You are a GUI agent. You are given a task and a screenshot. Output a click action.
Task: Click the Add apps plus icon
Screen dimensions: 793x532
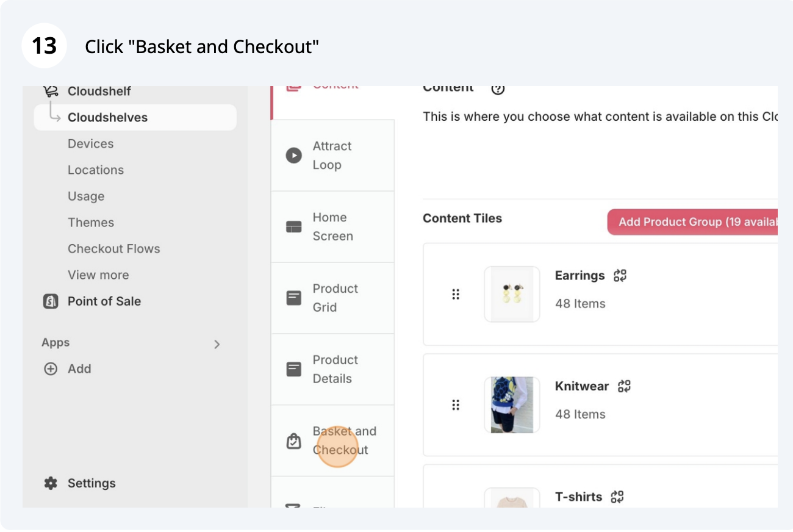[51, 369]
